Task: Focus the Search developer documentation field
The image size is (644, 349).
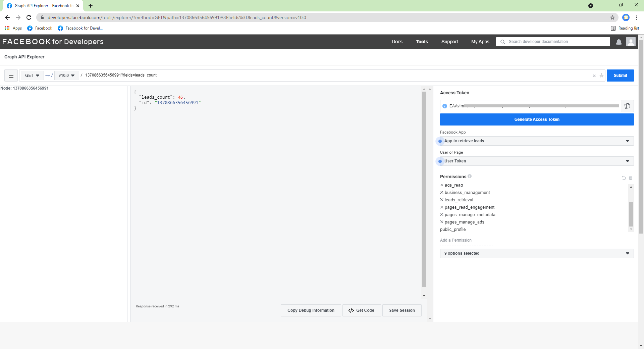Action: click(557, 42)
